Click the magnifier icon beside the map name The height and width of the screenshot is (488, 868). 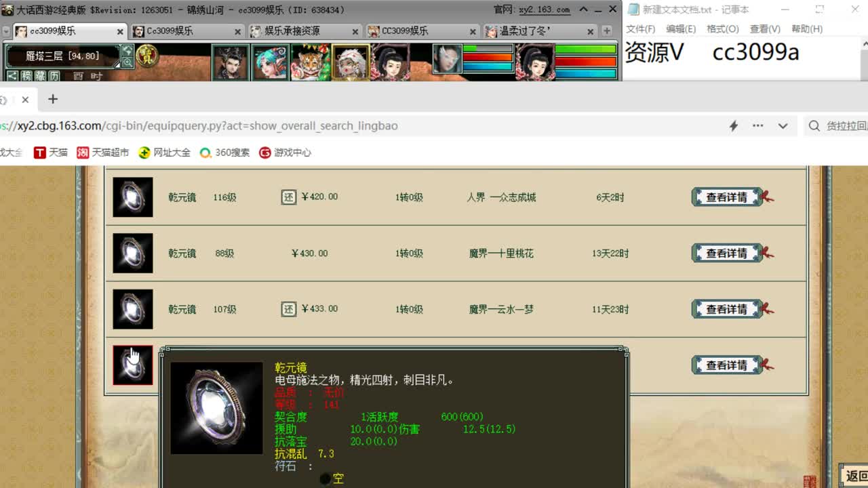click(x=127, y=62)
